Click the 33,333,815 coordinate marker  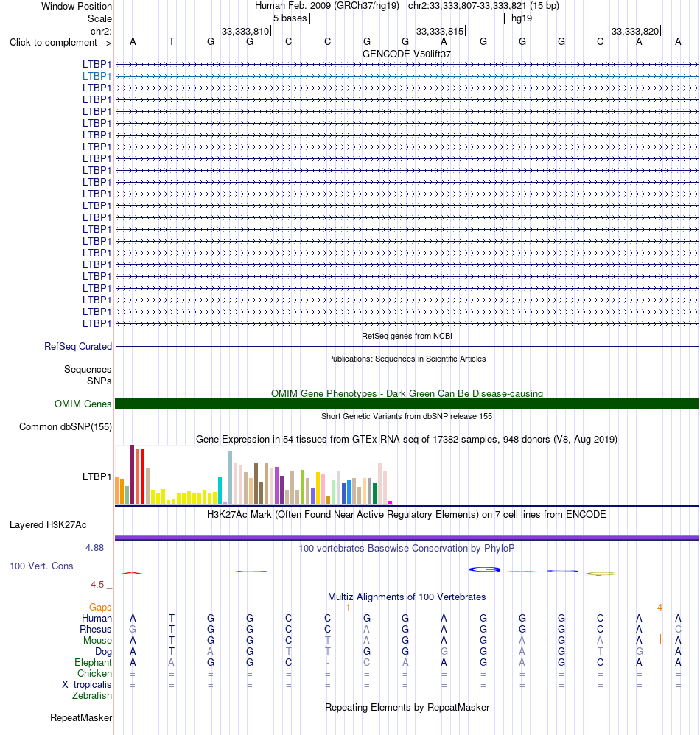(440, 32)
